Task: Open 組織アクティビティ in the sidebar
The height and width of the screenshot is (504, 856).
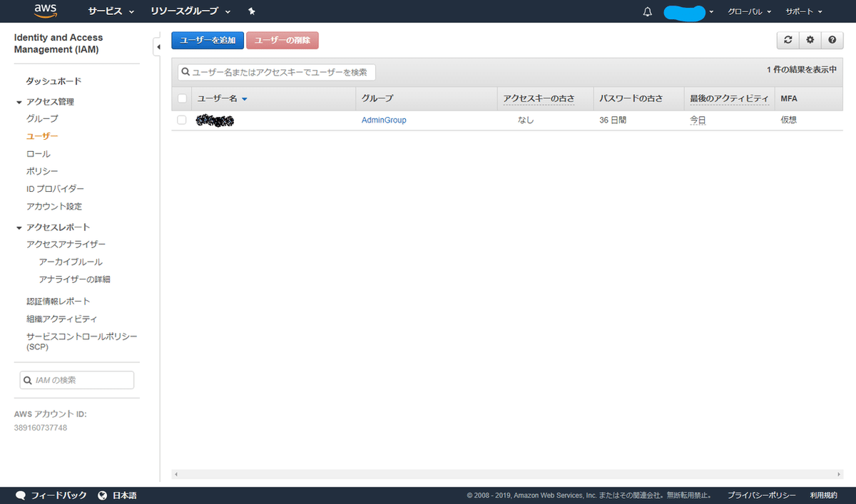Action: [61, 319]
